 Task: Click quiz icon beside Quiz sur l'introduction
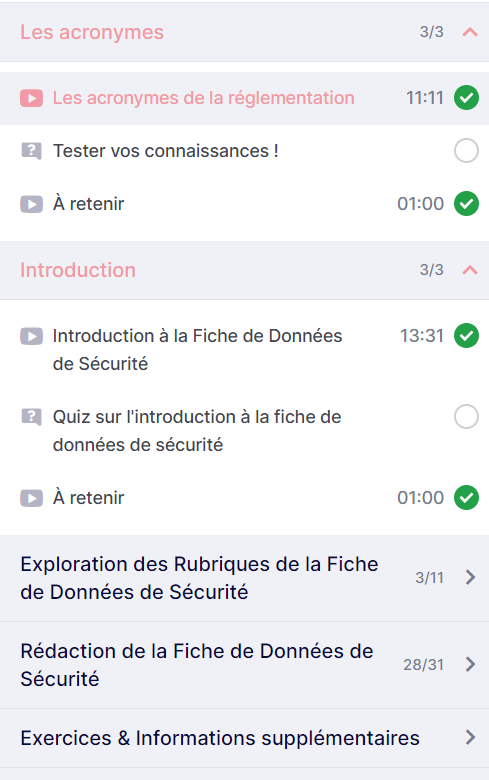[x=31, y=417]
